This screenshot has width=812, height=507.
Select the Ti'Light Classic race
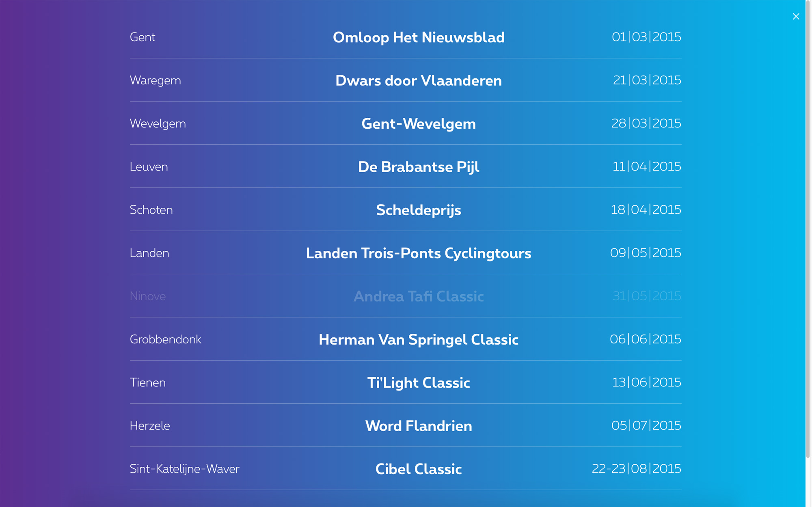pos(419,383)
